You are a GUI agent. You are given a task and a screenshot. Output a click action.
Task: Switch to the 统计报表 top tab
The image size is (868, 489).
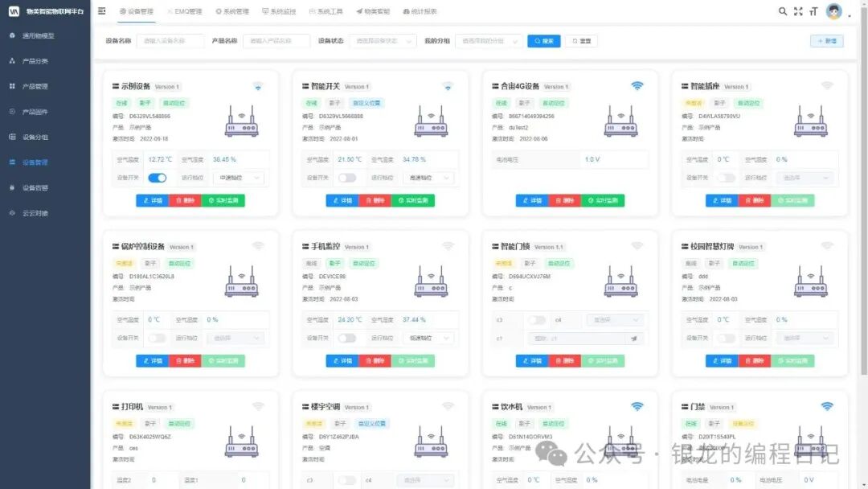(420, 11)
